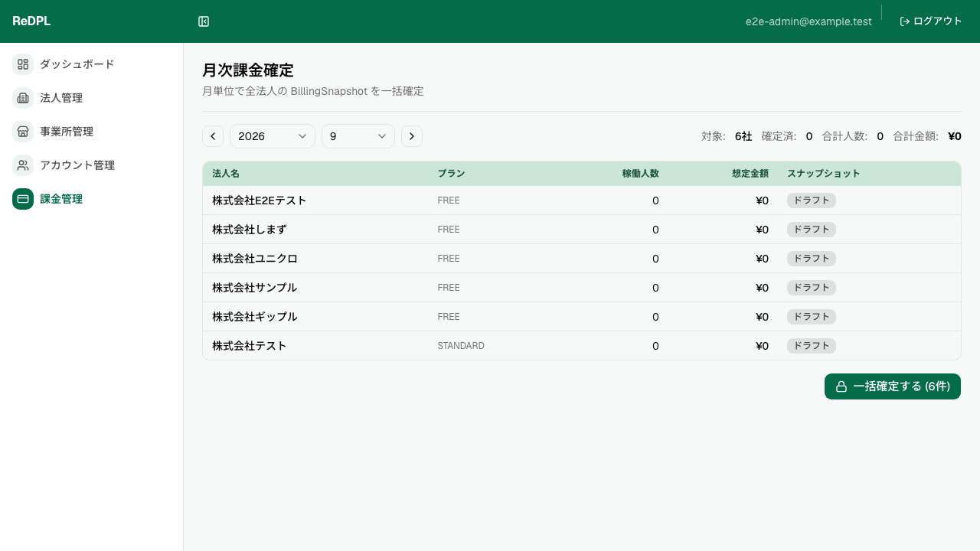Open 法人管理 menu item

coord(92,98)
